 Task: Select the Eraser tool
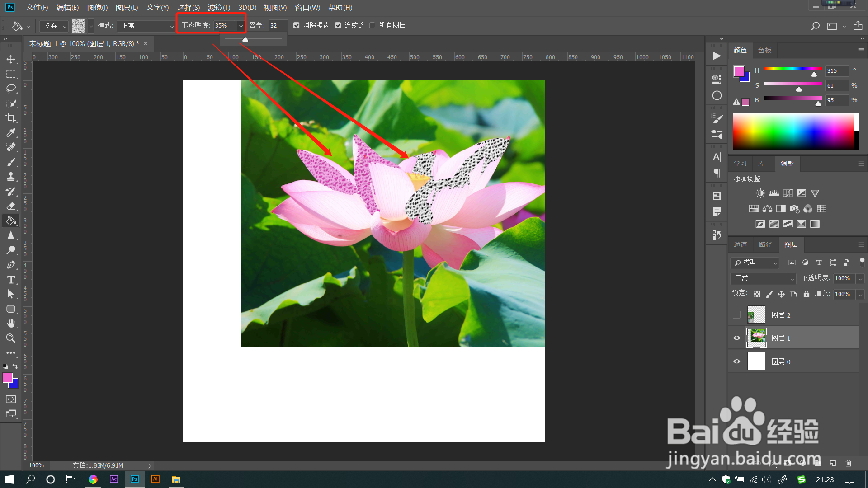[11, 206]
